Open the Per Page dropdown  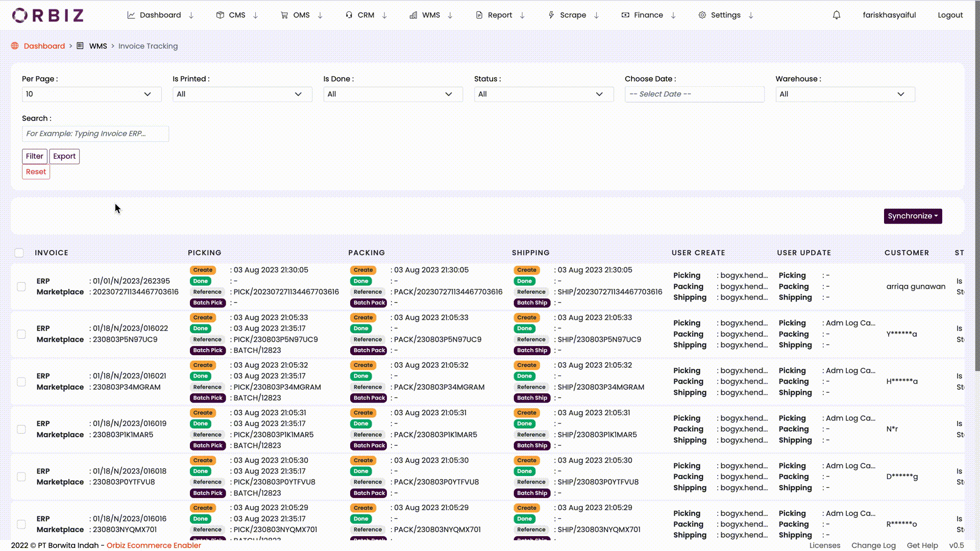pos(92,94)
